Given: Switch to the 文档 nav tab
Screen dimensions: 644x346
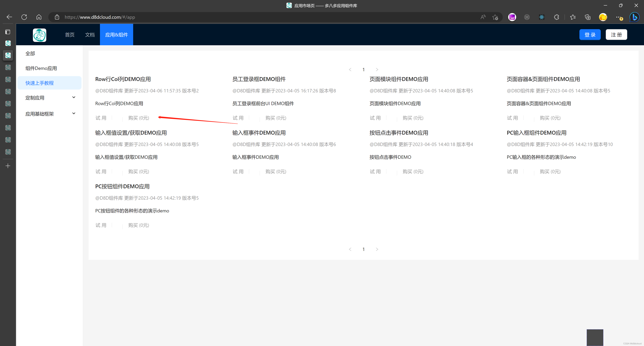Looking at the screenshot, I should tap(90, 35).
